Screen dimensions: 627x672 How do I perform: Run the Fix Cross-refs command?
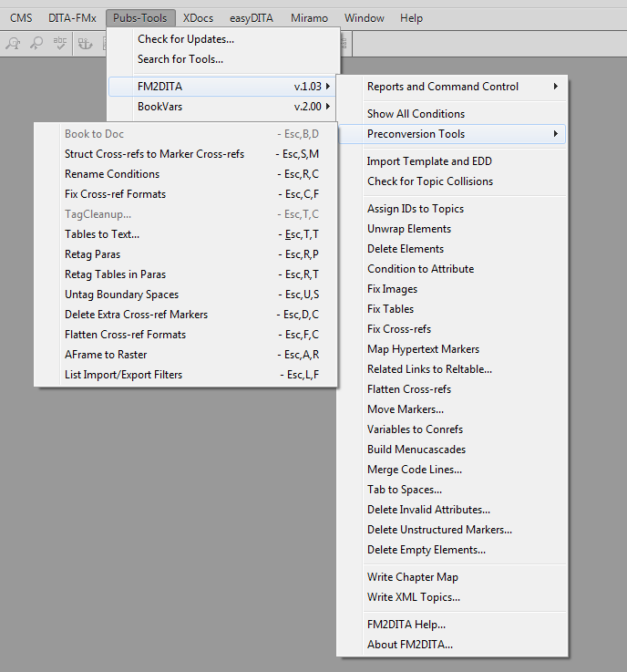(452, 329)
